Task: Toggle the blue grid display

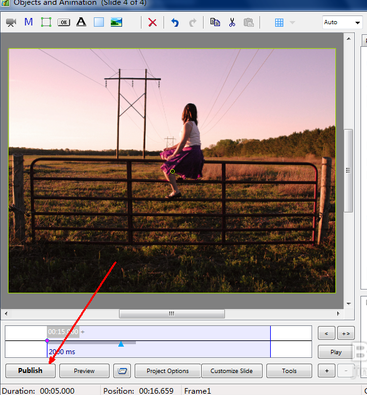Action: click(x=279, y=22)
